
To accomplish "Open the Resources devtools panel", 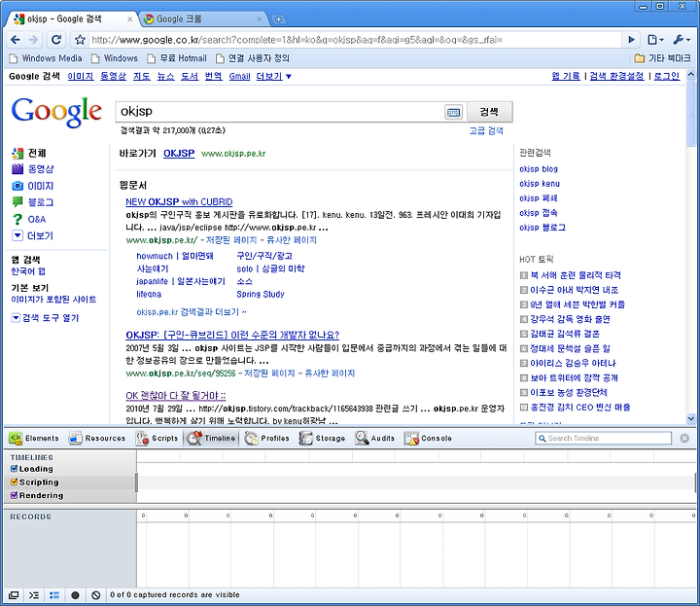I will coord(97,438).
